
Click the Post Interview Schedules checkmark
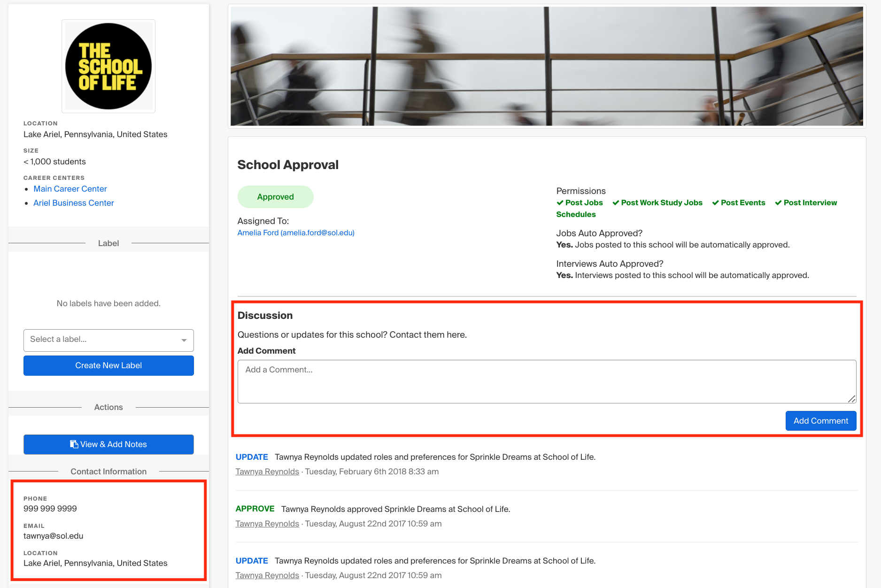point(778,203)
